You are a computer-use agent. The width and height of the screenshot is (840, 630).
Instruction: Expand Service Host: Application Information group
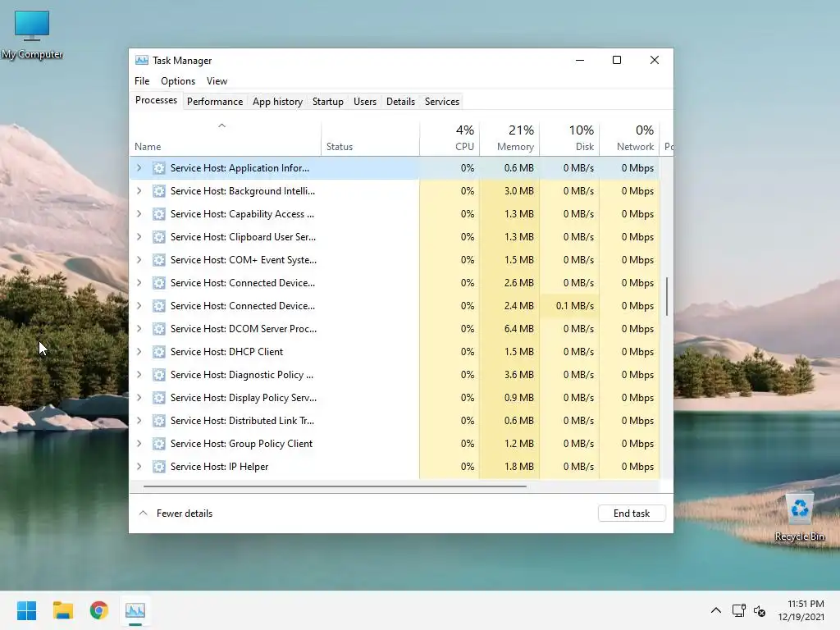point(139,168)
